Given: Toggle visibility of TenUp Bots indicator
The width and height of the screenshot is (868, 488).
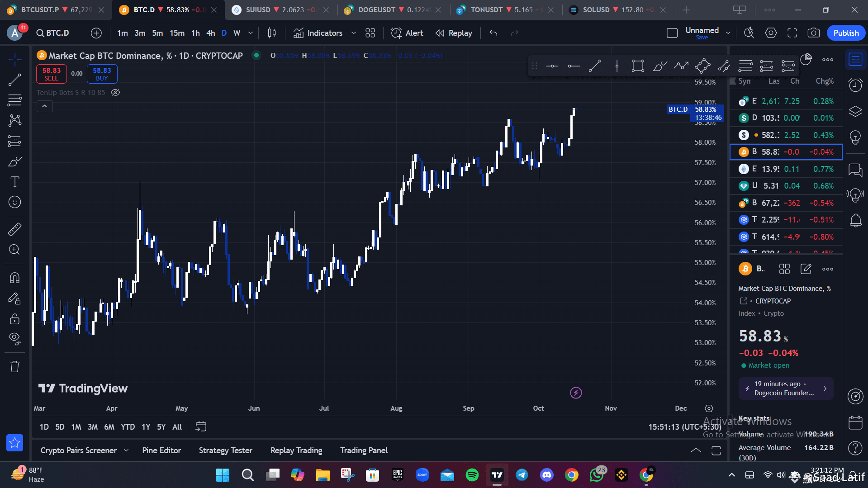Looking at the screenshot, I should coord(116,92).
